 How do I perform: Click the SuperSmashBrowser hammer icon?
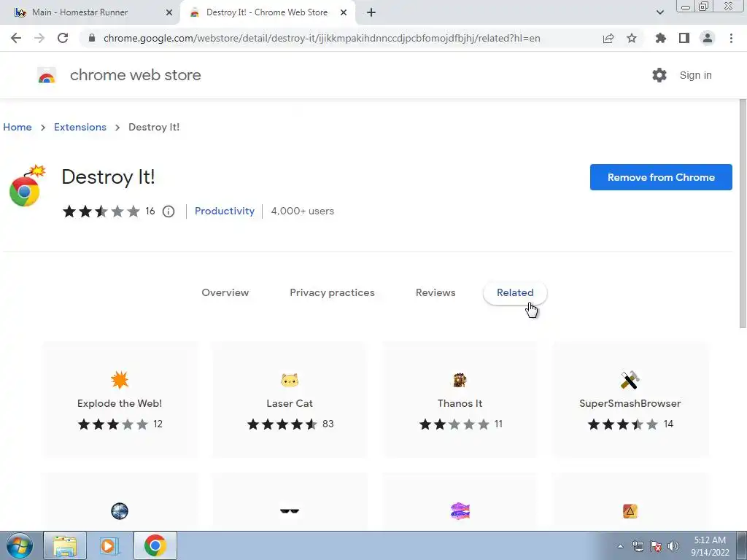pyautogui.click(x=630, y=380)
